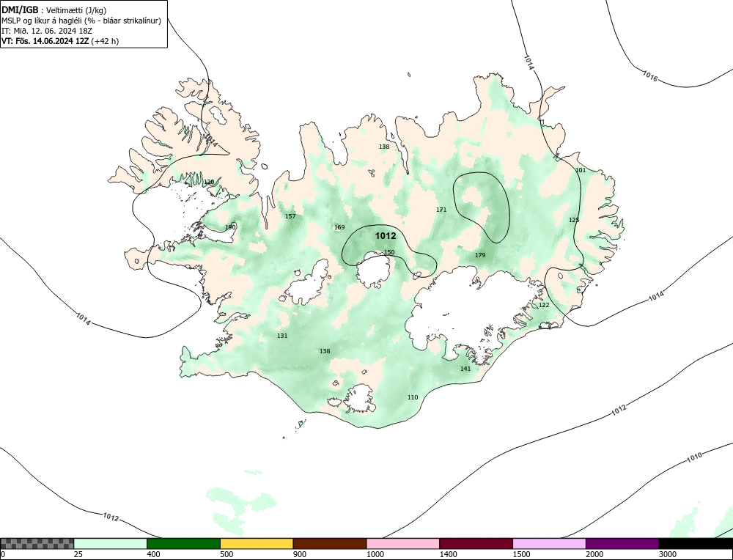Click the legend tick label 1000

tap(375, 555)
